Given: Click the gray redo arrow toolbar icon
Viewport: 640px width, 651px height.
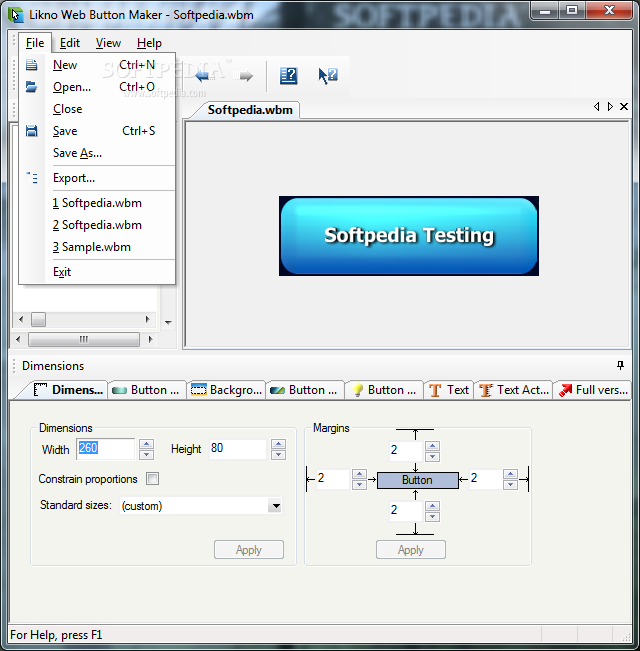Looking at the screenshot, I should (246, 76).
